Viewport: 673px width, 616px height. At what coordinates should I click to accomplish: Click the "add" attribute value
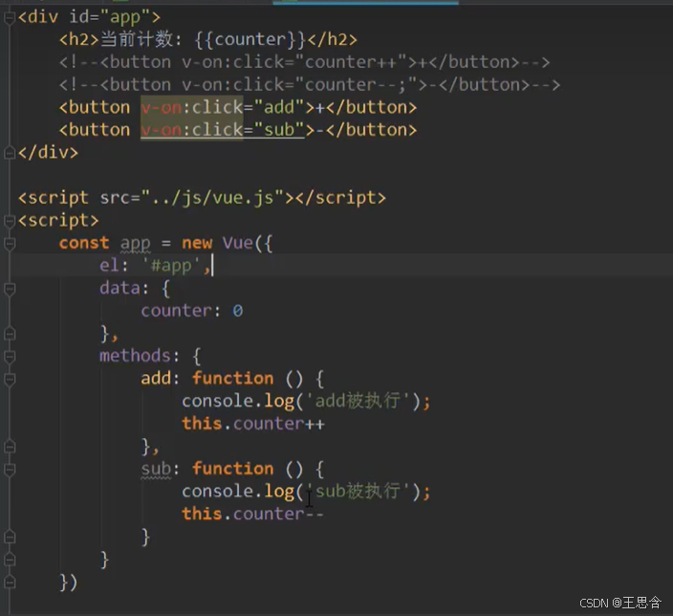[x=279, y=107]
